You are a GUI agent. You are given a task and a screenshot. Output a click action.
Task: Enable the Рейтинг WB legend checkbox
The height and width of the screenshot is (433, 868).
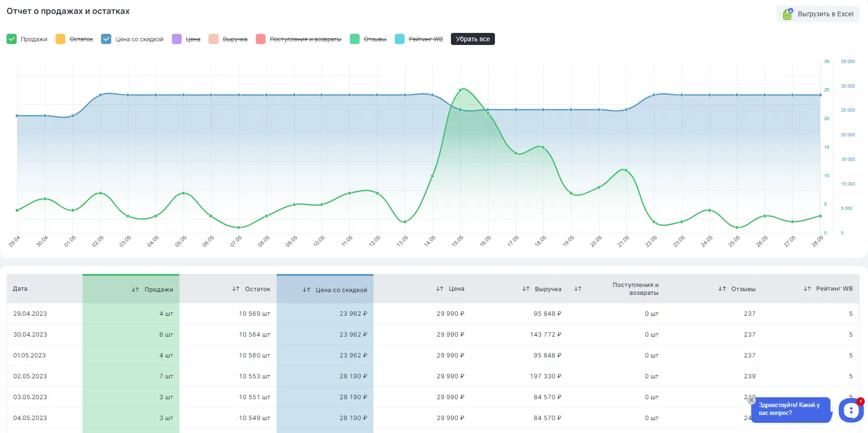[399, 39]
